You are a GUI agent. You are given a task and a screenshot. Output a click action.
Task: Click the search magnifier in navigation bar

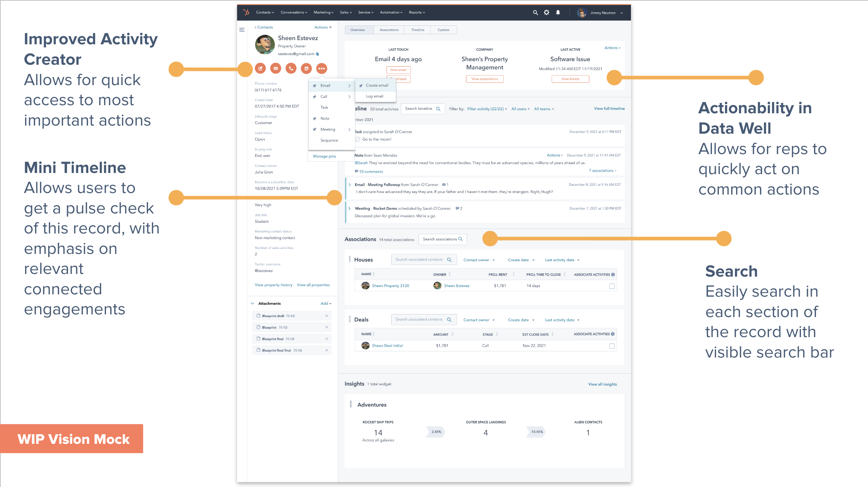(535, 12)
